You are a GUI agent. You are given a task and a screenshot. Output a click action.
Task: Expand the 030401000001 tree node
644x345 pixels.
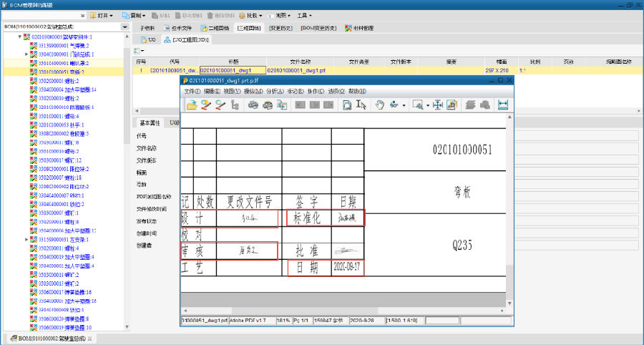pyautogui.click(x=26, y=54)
